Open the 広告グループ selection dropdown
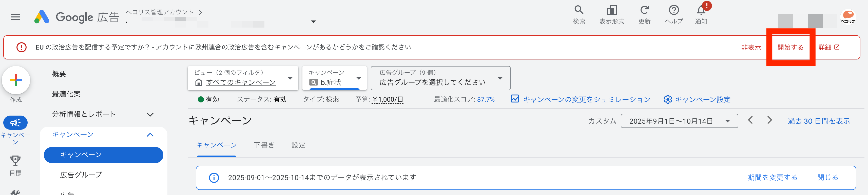The width and height of the screenshot is (868, 195). 500,78
